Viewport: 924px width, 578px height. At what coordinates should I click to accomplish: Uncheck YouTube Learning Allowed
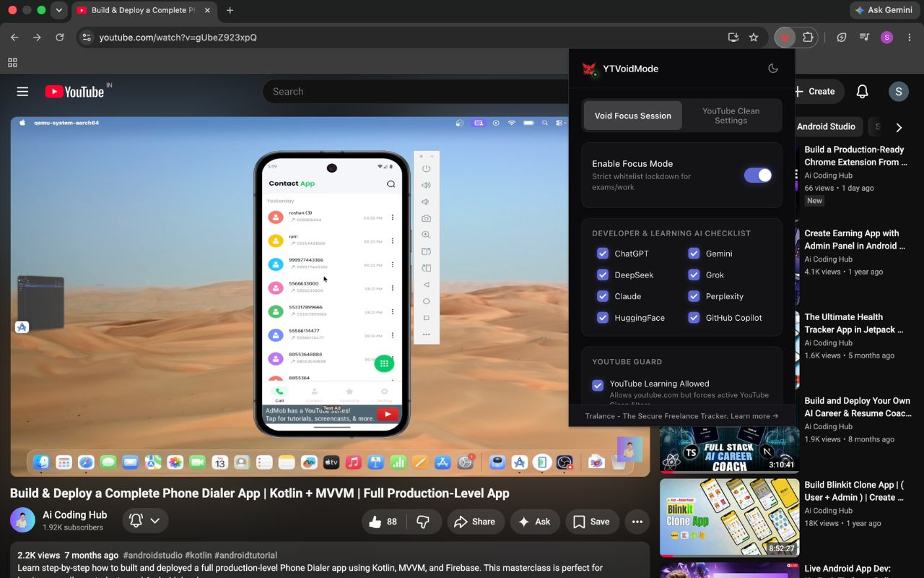click(598, 385)
